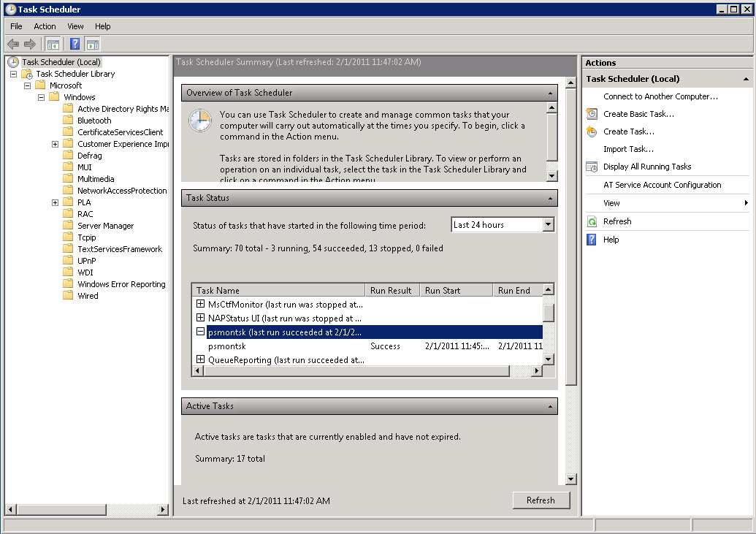756x534 pixels.
Task: Click the Task Scheduler clock icon in tree root
Action: 13,62
